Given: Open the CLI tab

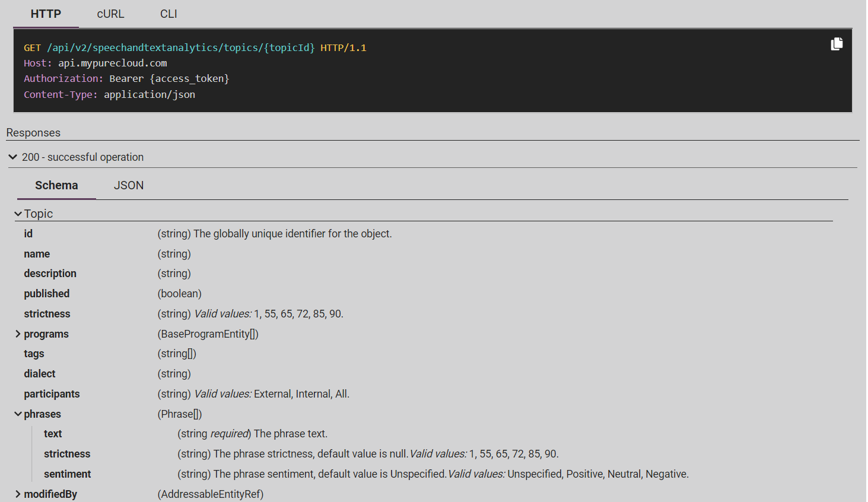Looking at the screenshot, I should click(168, 14).
